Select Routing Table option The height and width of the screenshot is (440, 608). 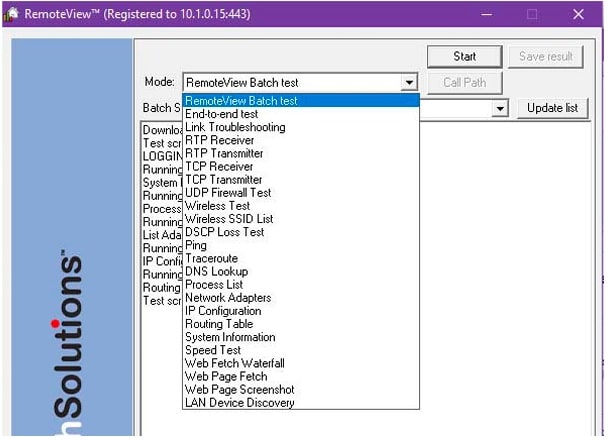pyautogui.click(x=301, y=324)
